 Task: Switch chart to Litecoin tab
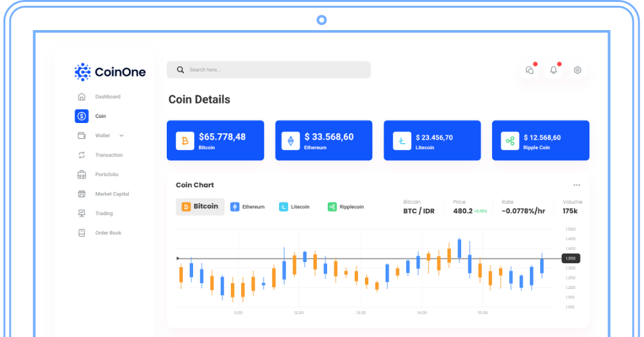tap(294, 207)
